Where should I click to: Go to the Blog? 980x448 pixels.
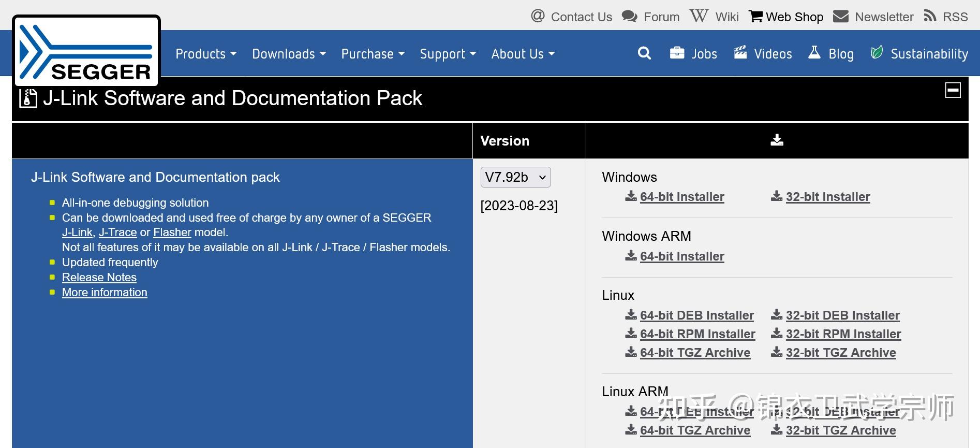click(841, 54)
